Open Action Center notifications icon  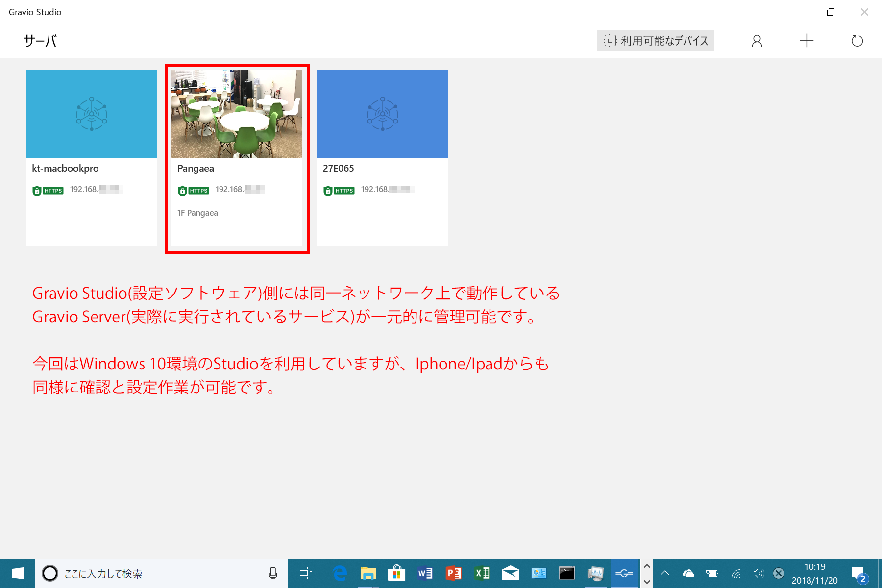pos(858,574)
